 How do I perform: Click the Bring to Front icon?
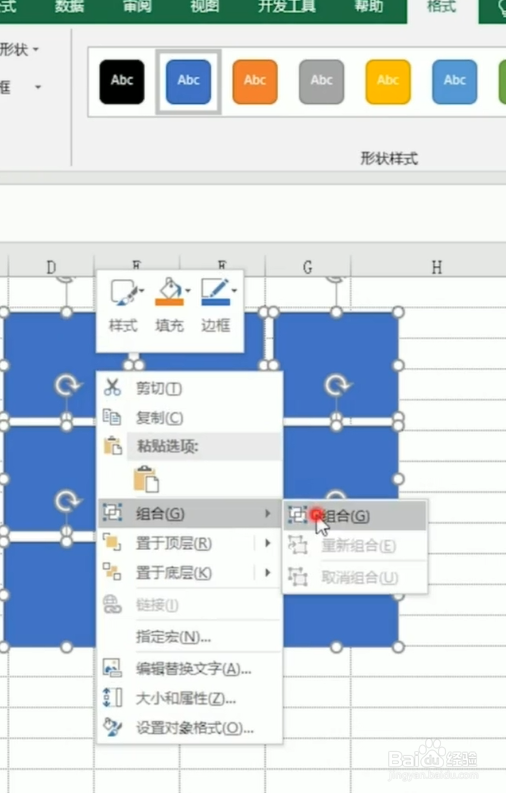pyautogui.click(x=112, y=543)
